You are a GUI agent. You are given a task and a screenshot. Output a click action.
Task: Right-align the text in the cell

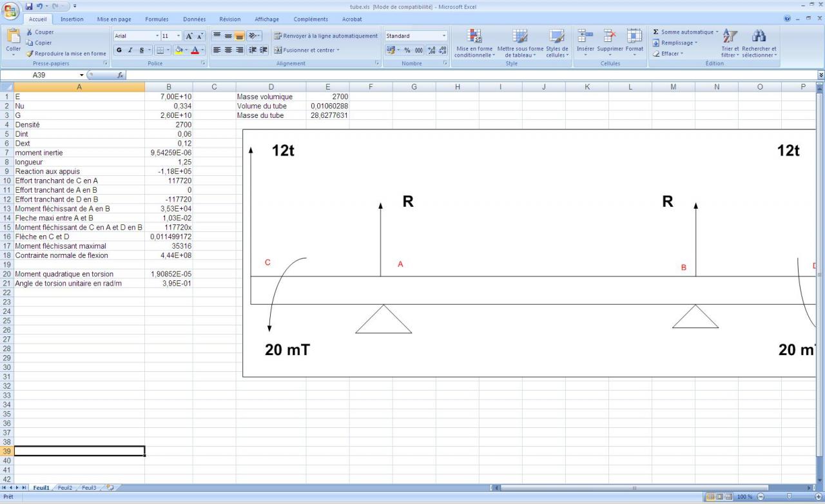pos(239,50)
